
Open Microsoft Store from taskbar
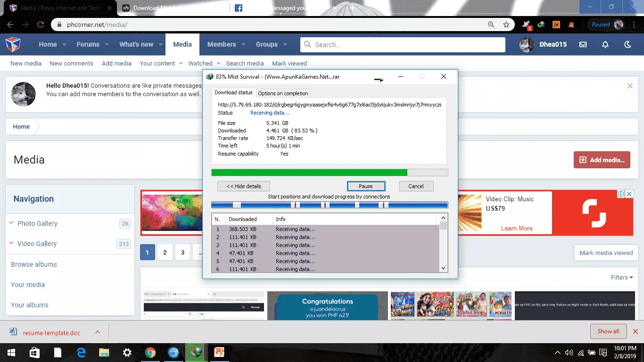tap(34, 353)
